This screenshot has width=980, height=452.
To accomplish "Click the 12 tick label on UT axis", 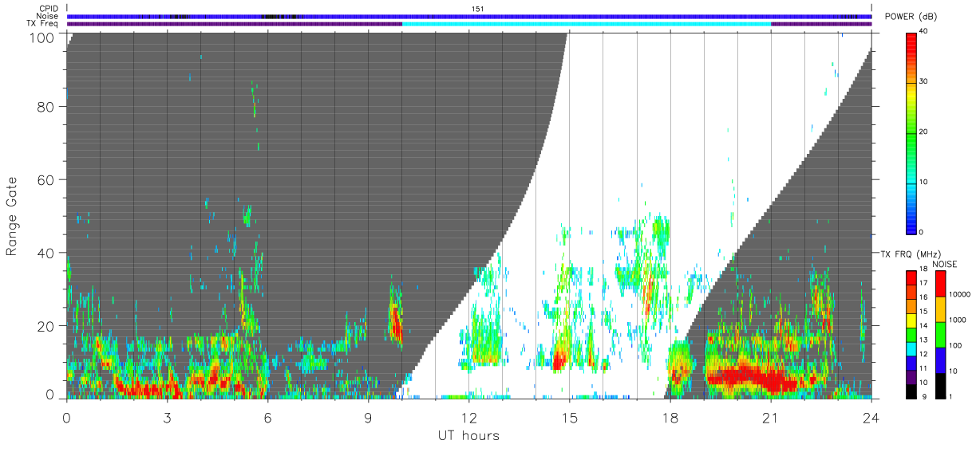I will pyautogui.click(x=468, y=417).
